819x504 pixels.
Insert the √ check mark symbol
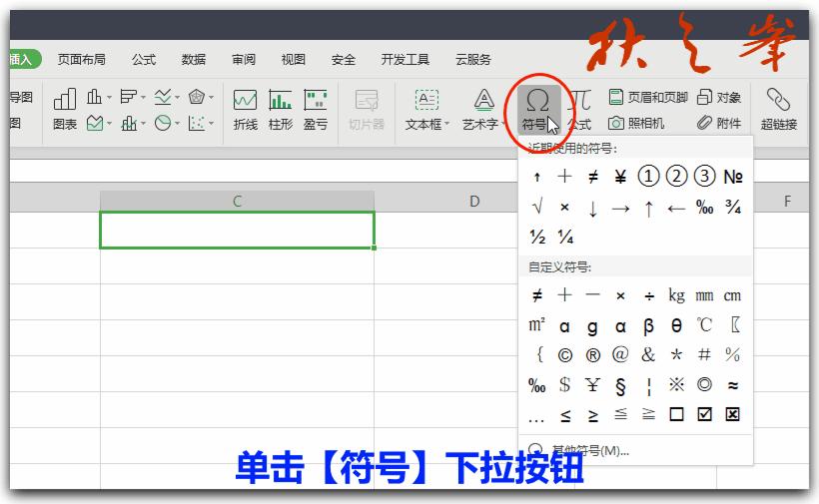click(537, 208)
